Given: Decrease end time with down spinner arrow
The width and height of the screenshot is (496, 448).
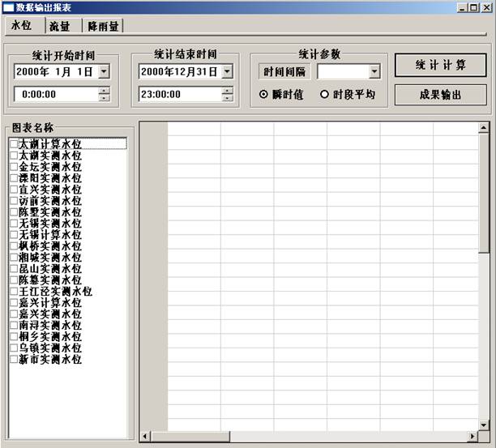Looking at the screenshot, I should click(227, 98).
